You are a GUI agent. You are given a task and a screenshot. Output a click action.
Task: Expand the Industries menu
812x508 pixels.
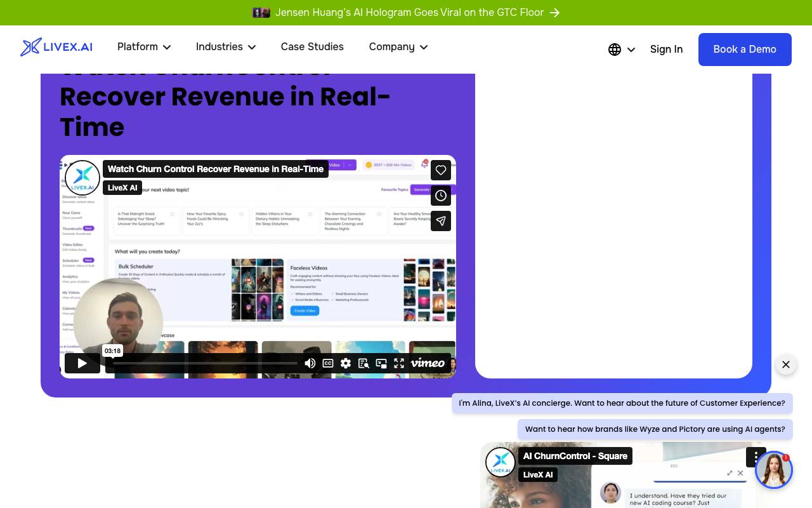226,47
